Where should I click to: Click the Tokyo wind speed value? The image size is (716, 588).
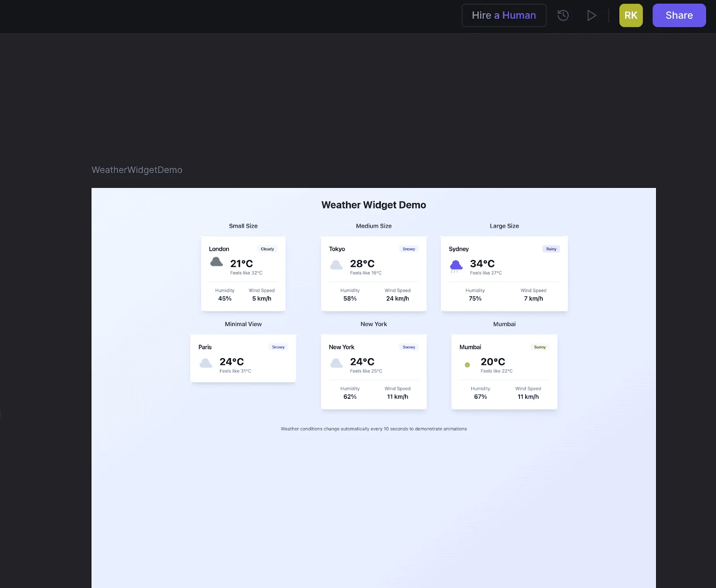397,299
